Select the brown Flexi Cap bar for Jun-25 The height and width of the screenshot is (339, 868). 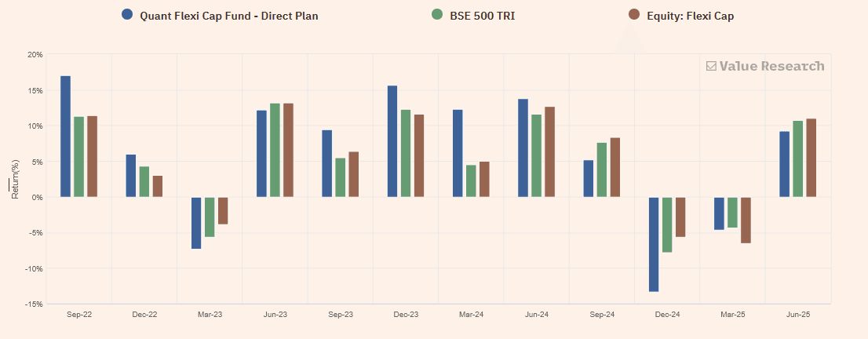click(x=811, y=158)
